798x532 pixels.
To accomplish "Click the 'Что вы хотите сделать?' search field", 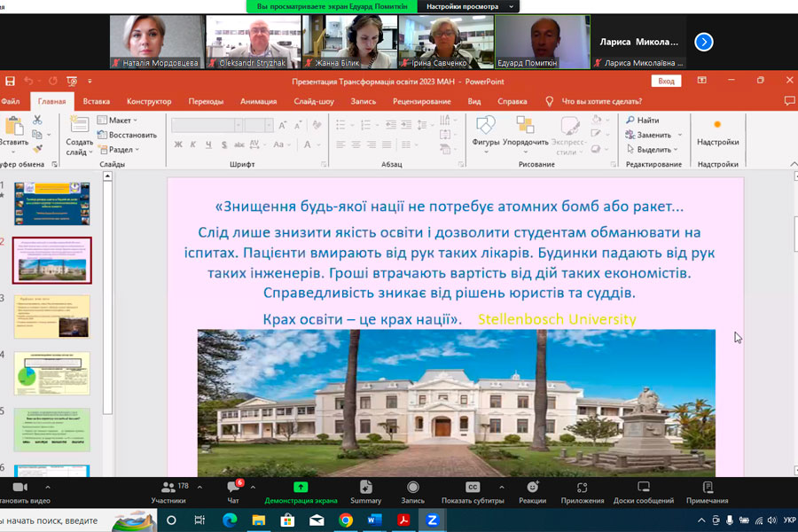I will click(x=601, y=101).
